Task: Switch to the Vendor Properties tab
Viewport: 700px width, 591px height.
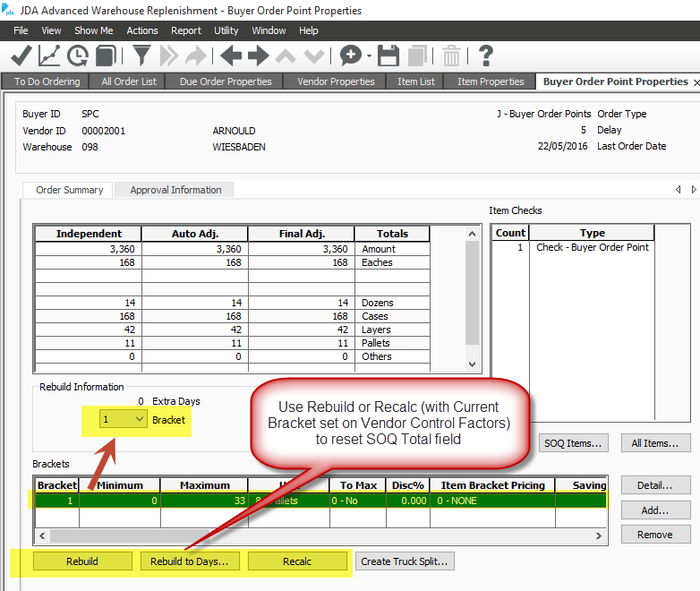Action: (x=335, y=81)
